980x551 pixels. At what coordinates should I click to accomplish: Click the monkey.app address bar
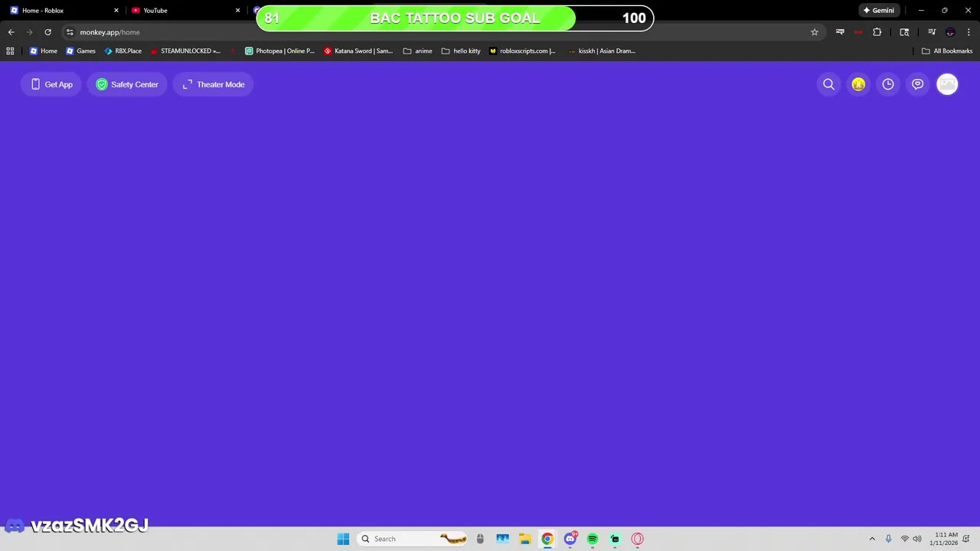pyautogui.click(x=444, y=32)
